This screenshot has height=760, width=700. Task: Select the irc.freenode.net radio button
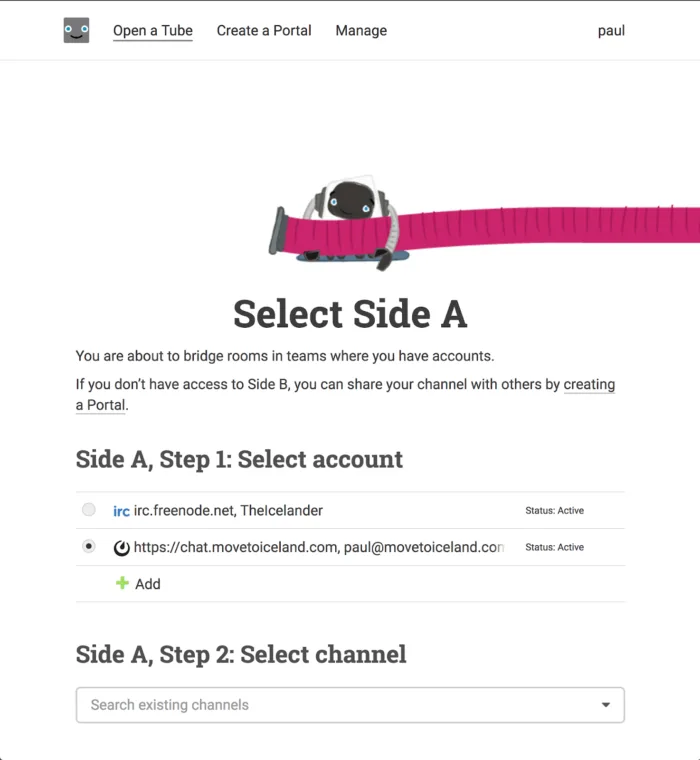89,510
